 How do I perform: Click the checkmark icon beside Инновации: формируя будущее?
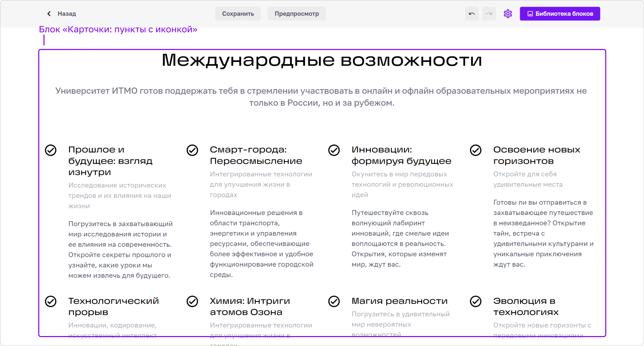coord(334,150)
